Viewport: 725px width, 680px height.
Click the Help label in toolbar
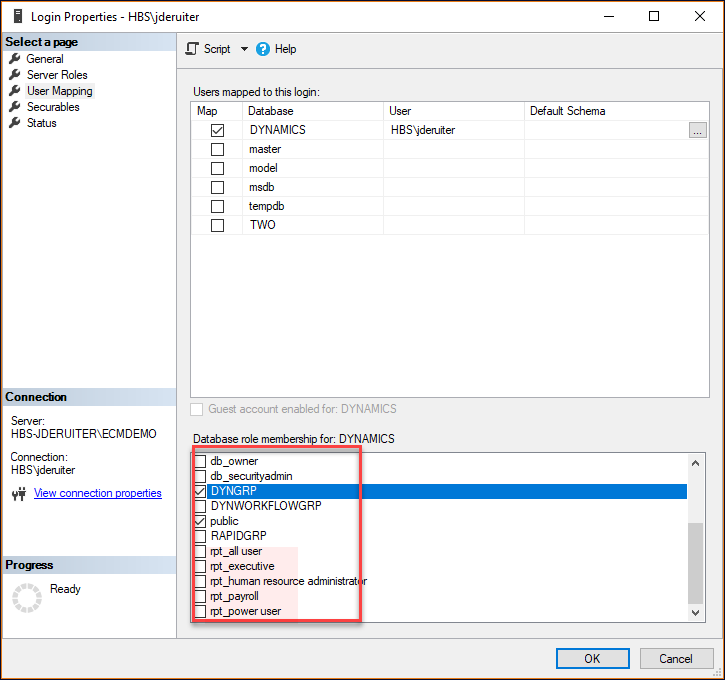click(285, 49)
